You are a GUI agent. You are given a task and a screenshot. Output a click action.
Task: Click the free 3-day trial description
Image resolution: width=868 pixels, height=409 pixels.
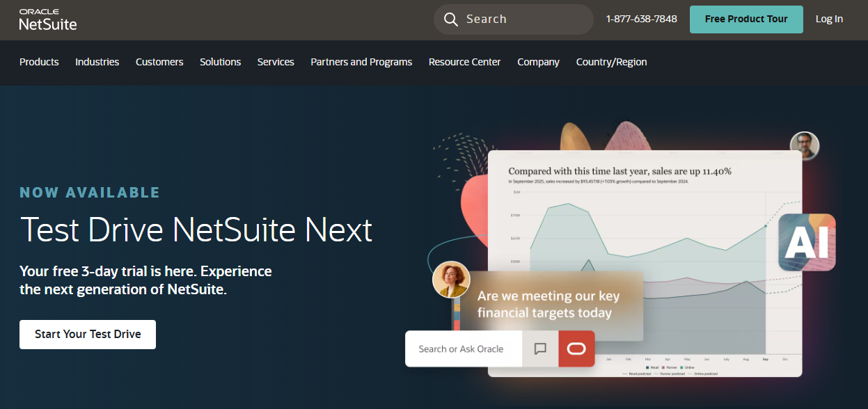pyautogui.click(x=145, y=280)
